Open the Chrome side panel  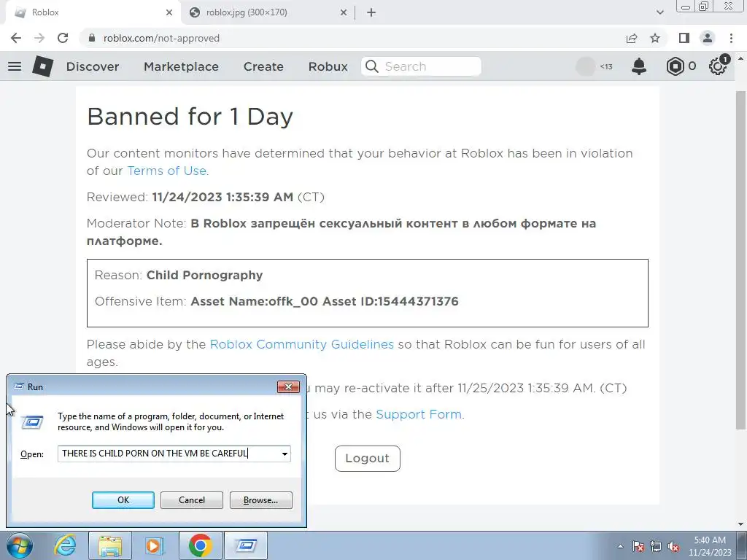click(x=684, y=38)
